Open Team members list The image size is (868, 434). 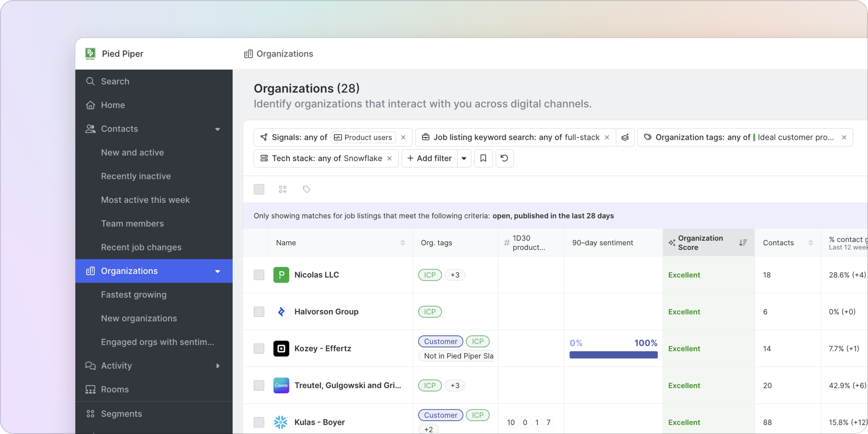[x=132, y=224]
